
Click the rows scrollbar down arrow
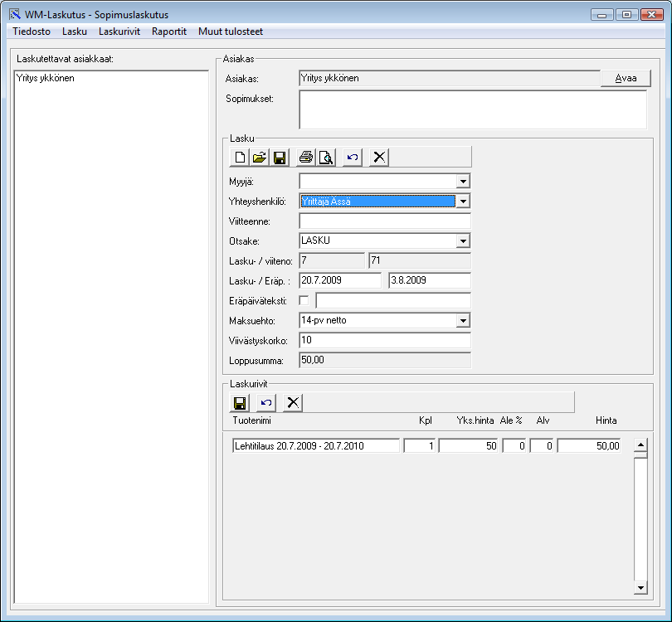[x=640, y=588]
